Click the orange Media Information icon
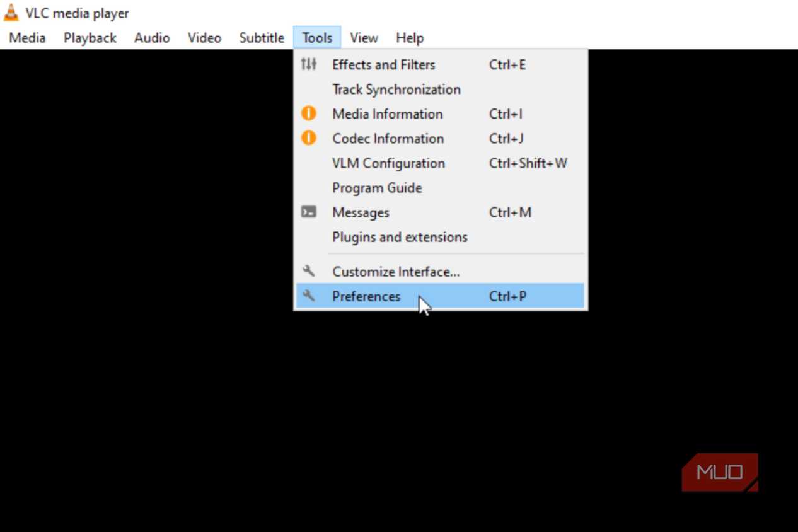Viewport: 798px width, 532px height. 308,113
